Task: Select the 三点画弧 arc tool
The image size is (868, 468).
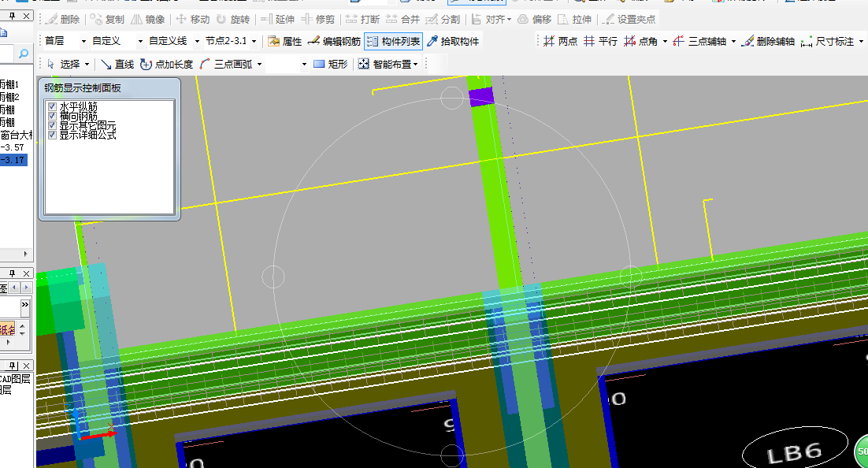Action: 226,65
